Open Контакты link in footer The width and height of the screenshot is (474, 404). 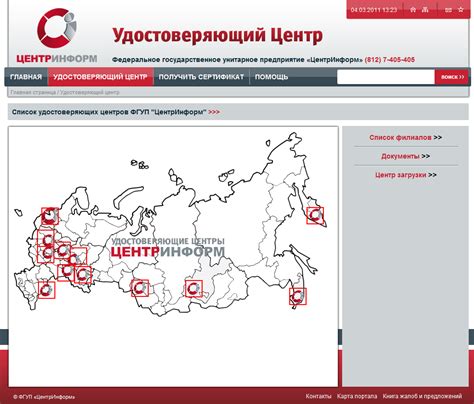pos(318,396)
